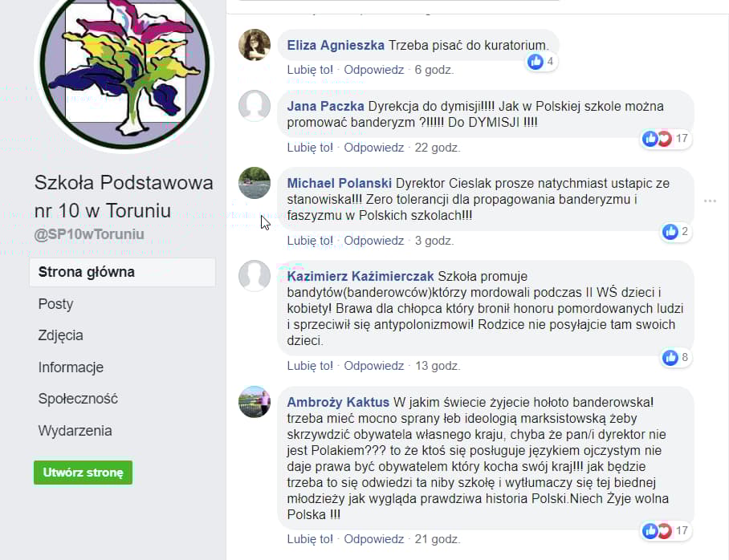729x560 pixels.
Task: Reply to Jana Paczka's comment with Odpowiedz
Action: (374, 148)
